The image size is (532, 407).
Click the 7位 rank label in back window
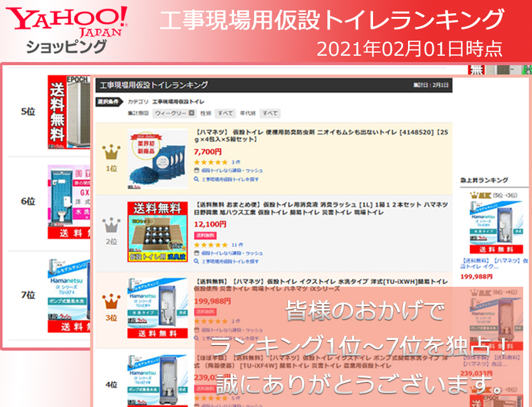pos(28,295)
